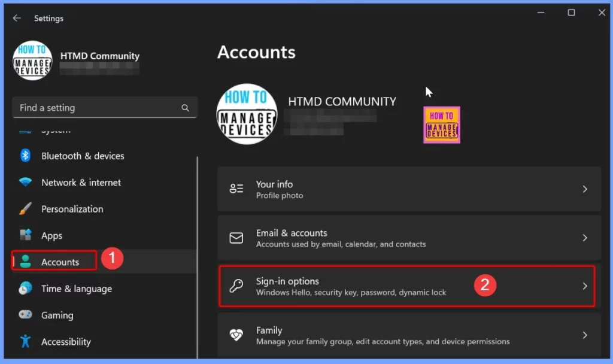Expand the Family chevron

click(585, 335)
